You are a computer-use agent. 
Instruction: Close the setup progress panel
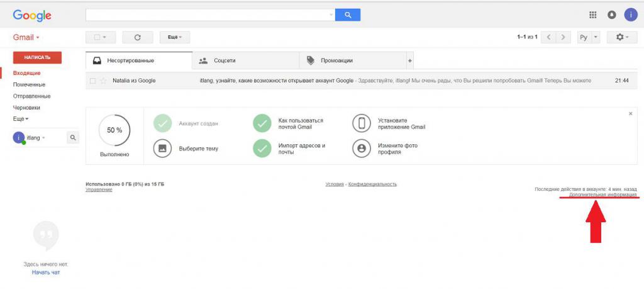click(x=630, y=113)
